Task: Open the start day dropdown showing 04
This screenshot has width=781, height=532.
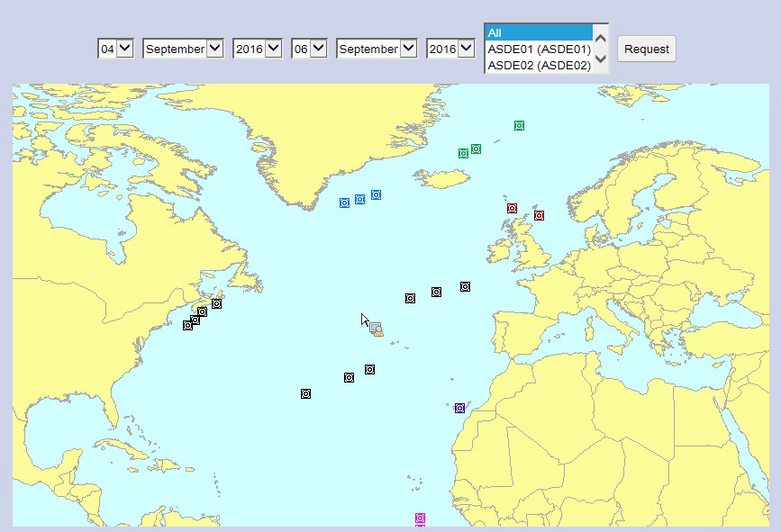Action: 115,49
